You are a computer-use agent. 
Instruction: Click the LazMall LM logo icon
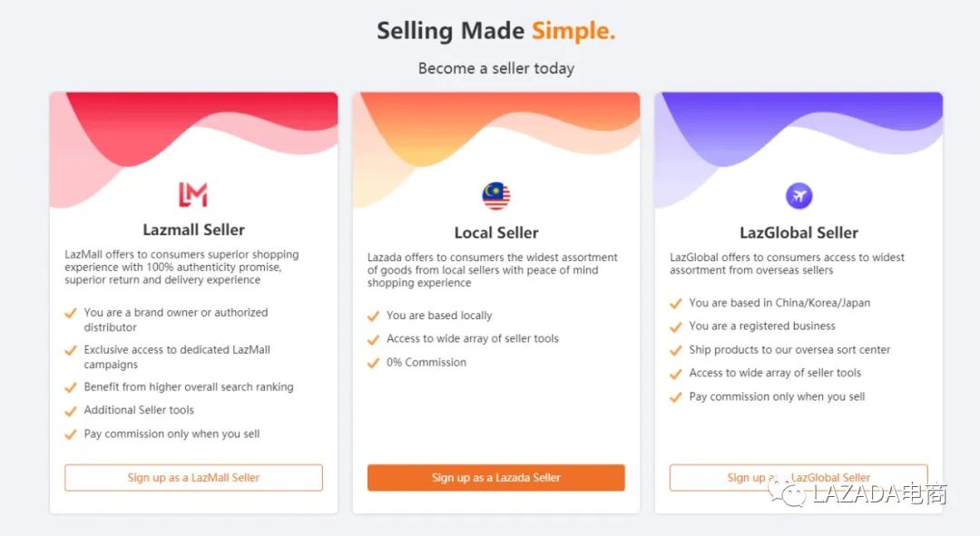coord(193,194)
